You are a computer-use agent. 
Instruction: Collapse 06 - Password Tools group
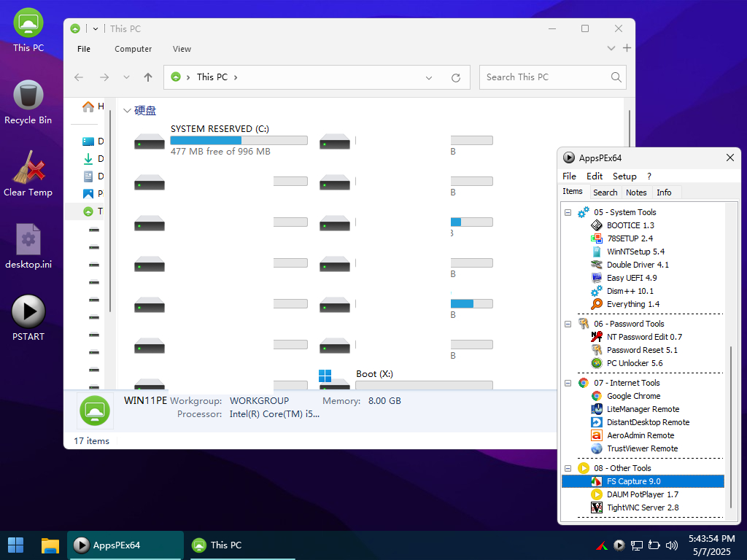click(568, 324)
